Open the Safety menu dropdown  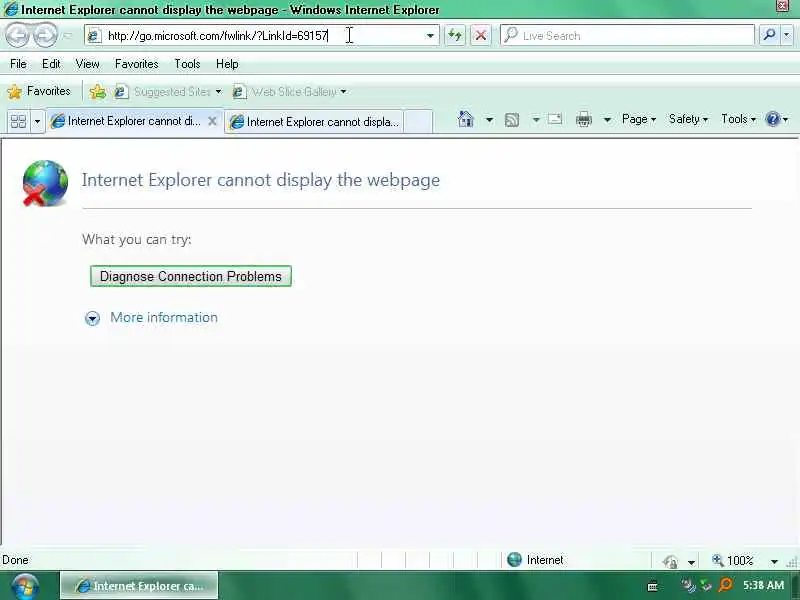(x=688, y=119)
